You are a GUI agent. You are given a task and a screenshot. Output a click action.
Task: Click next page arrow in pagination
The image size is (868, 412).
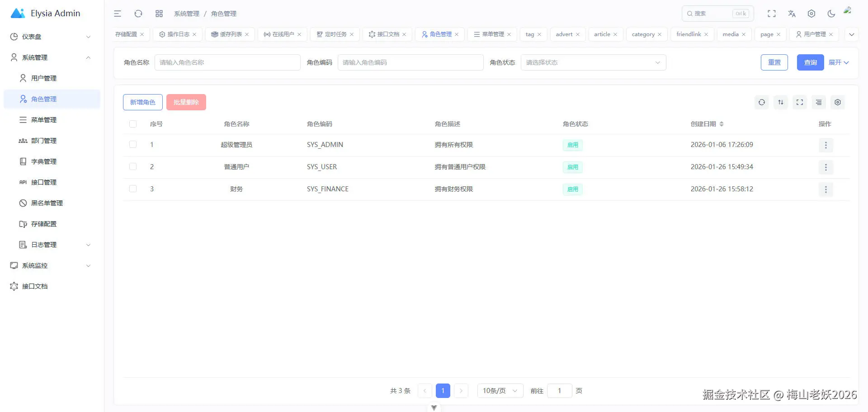click(x=461, y=391)
